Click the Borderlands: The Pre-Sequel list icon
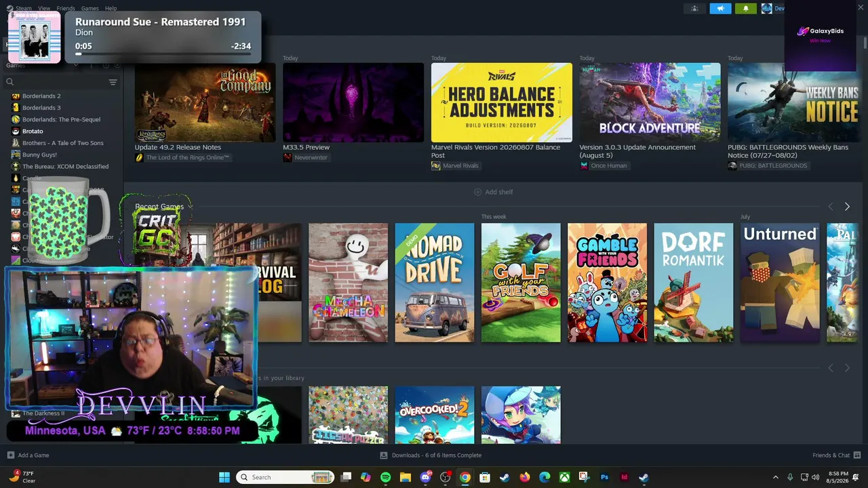This screenshot has width=868, height=488. pos(16,119)
